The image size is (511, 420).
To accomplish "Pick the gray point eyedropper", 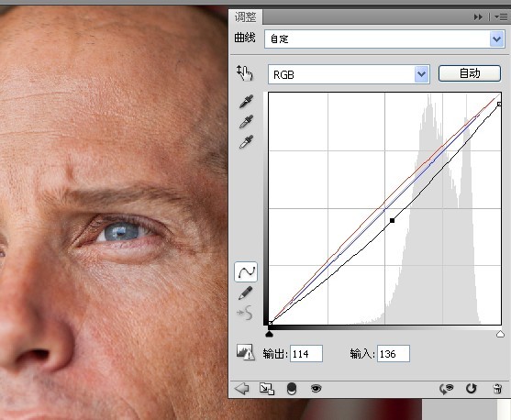I will tap(246, 122).
